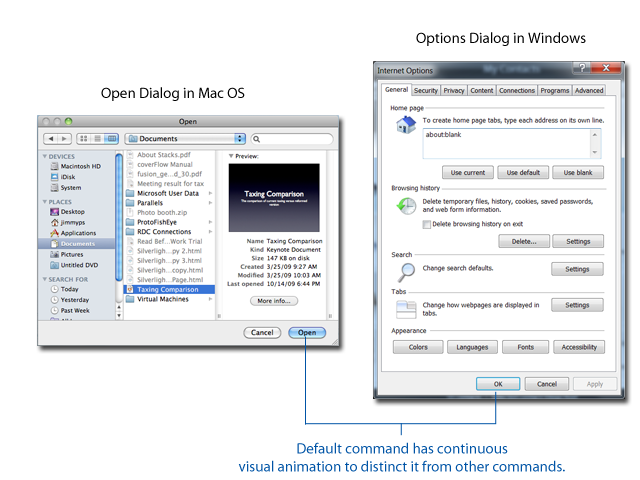The width and height of the screenshot is (640, 480).
Task: Expand ProtoFishEye folder arrow
Action: (211, 222)
